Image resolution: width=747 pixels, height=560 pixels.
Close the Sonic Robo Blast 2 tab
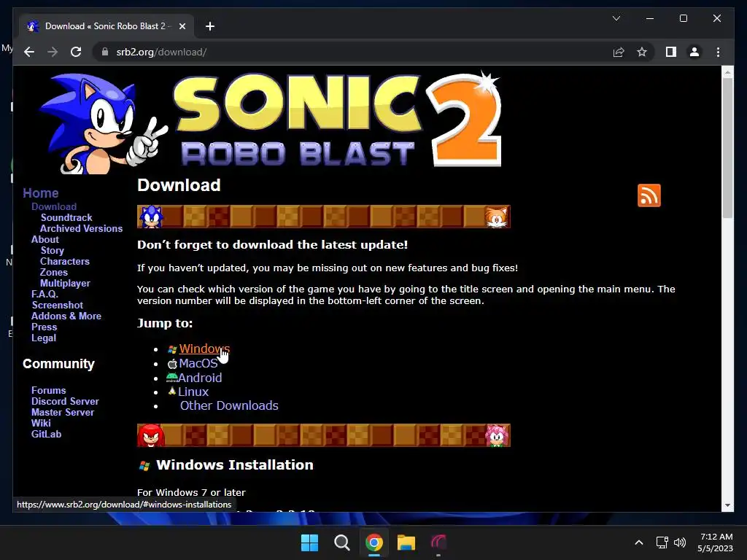(x=182, y=26)
